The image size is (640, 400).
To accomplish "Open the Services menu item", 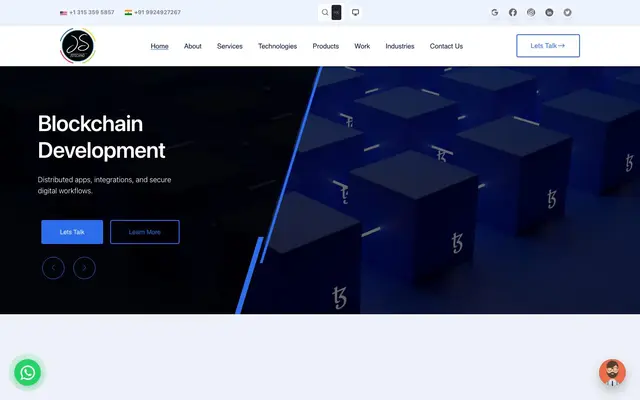I will [x=230, y=46].
